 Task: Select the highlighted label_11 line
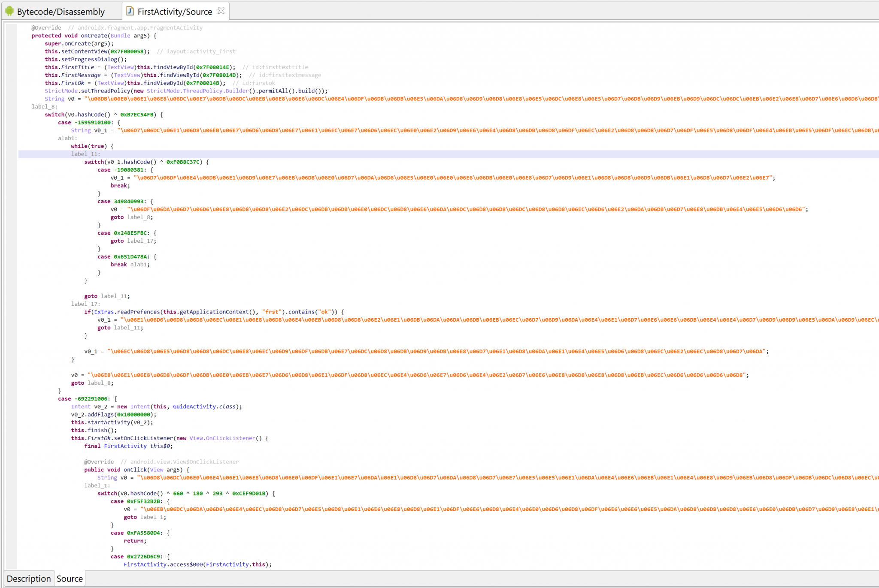point(86,154)
